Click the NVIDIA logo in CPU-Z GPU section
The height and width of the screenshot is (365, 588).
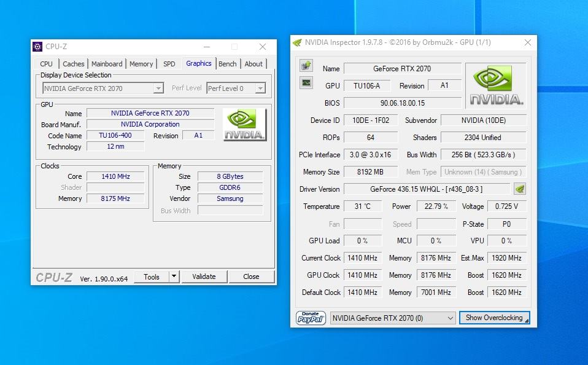[x=244, y=125]
